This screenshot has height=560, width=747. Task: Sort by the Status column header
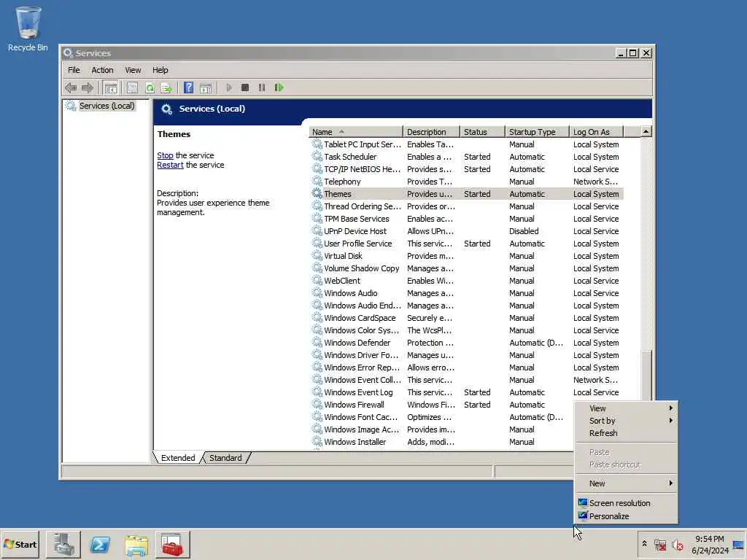point(482,132)
